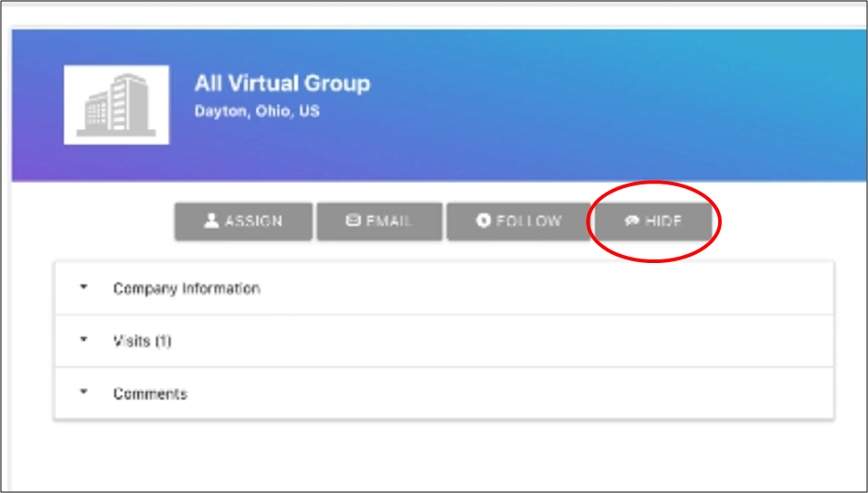Expand the Visits (1) arrow
This screenshot has height=493, width=868.
coord(84,339)
